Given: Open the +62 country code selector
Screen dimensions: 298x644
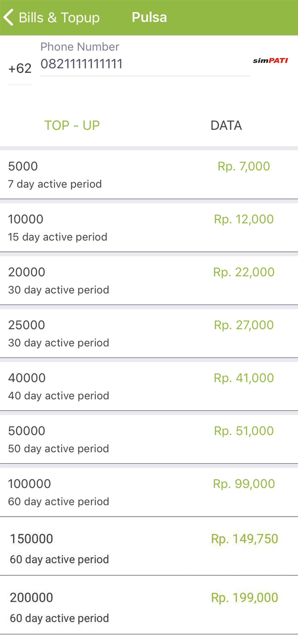Looking at the screenshot, I should pos(20,69).
